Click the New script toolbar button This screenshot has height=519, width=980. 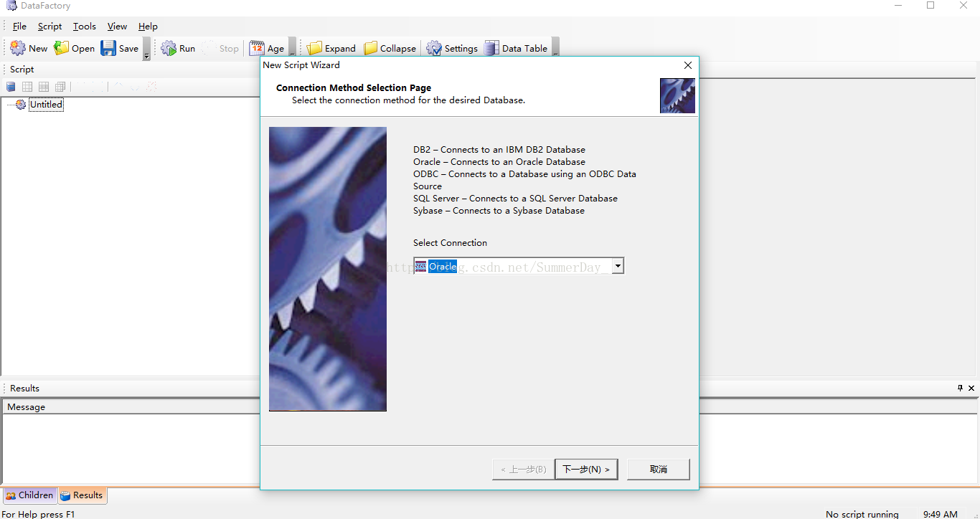(x=29, y=48)
